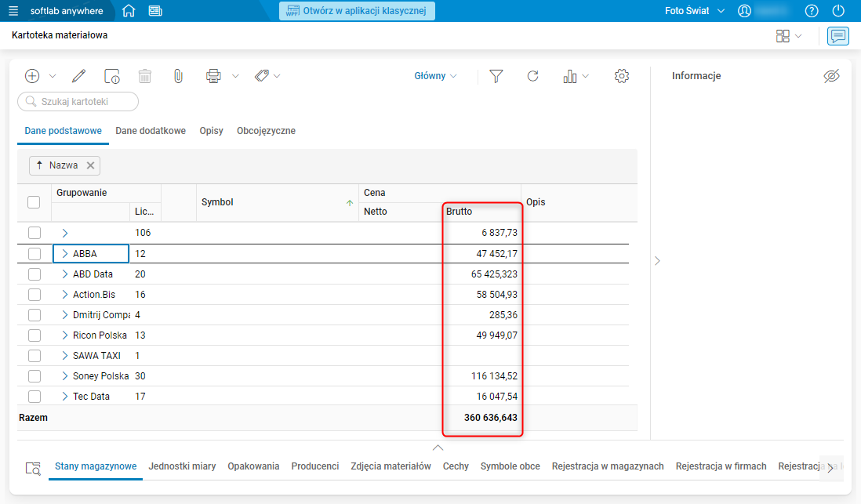Switch to Obcojęzyczne tab
The height and width of the screenshot is (504, 861).
click(x=267, y=131)
